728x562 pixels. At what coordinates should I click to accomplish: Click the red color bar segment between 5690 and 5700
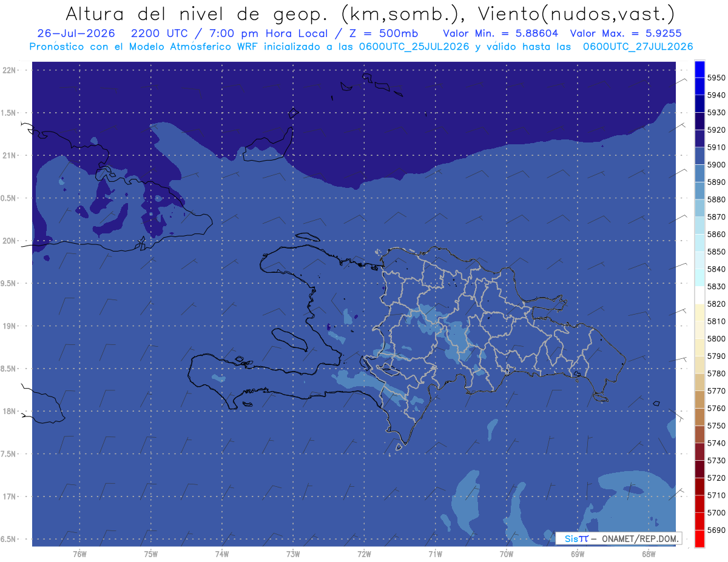point(699,521)
